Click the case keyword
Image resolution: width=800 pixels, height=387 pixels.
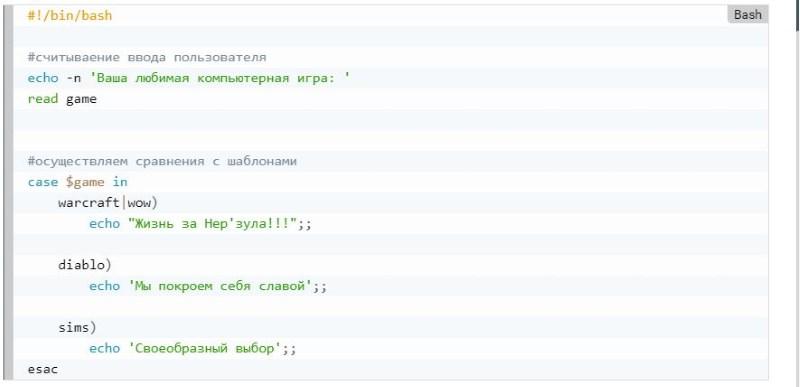43,182
